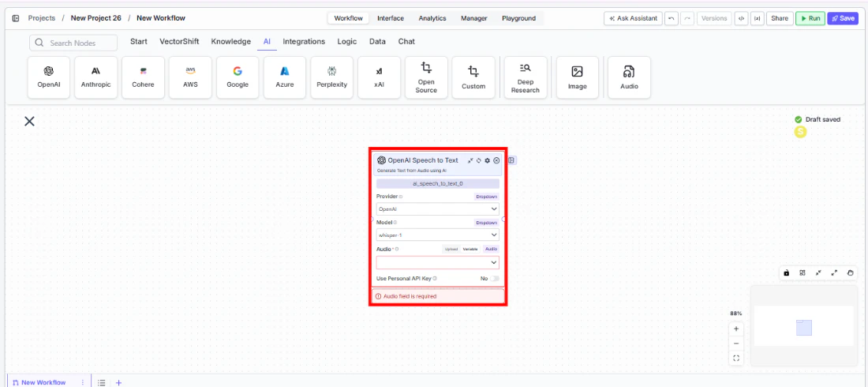This screenshot has width=868, height=387.
Task: Add a Google node
Action: click(x=238, y=77)
